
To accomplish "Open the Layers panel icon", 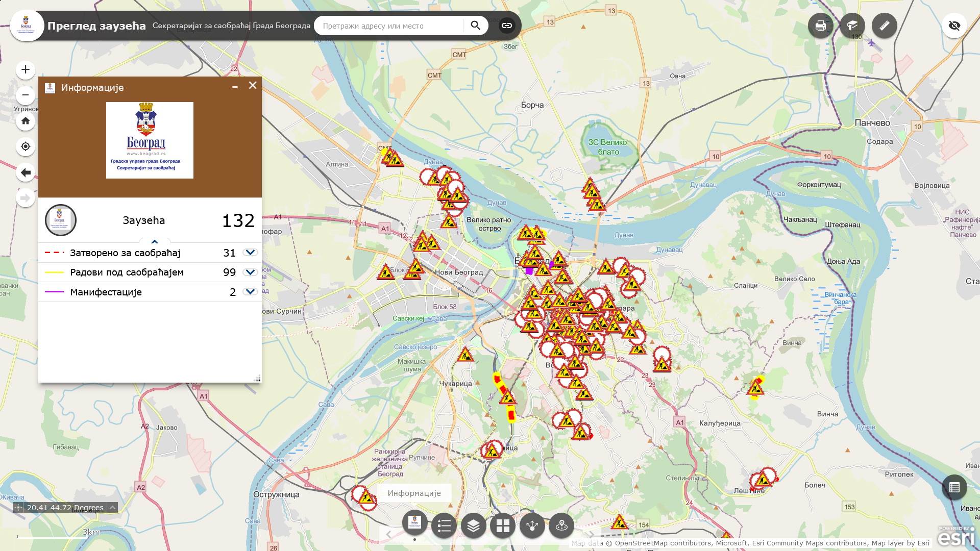I will pos(473,525).
